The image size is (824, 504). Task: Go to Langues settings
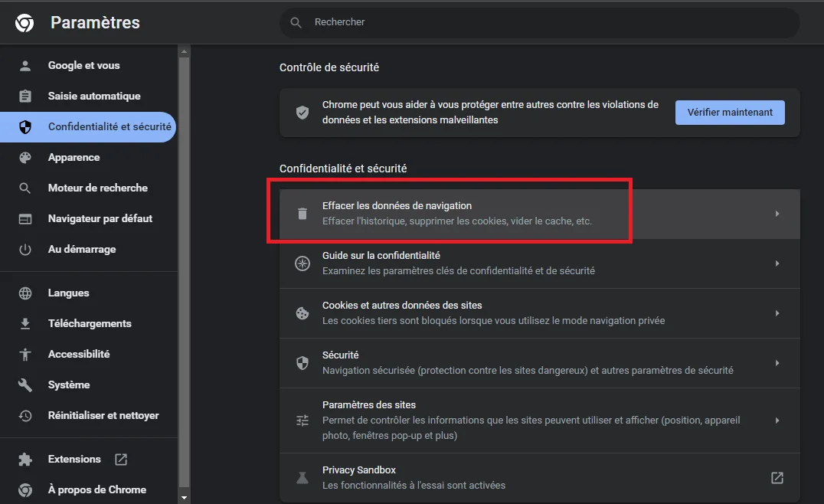pyautogui.click(x=68, y=293)
